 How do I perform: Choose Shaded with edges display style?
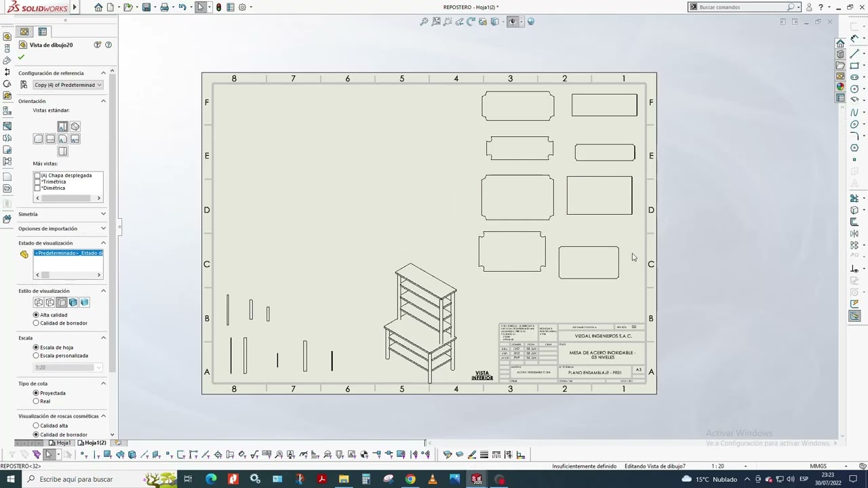tap(73, 302)
